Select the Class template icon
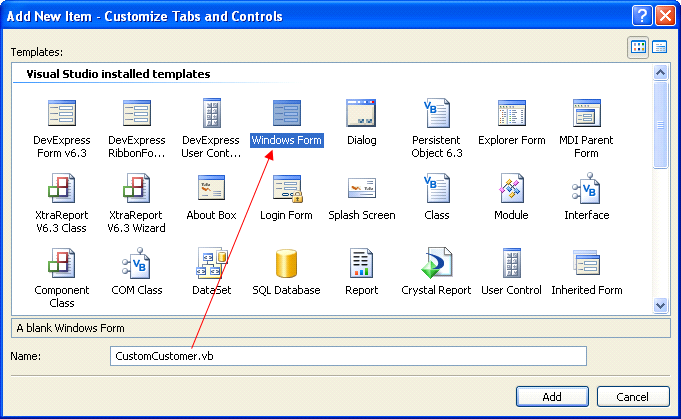 [436, 188]
